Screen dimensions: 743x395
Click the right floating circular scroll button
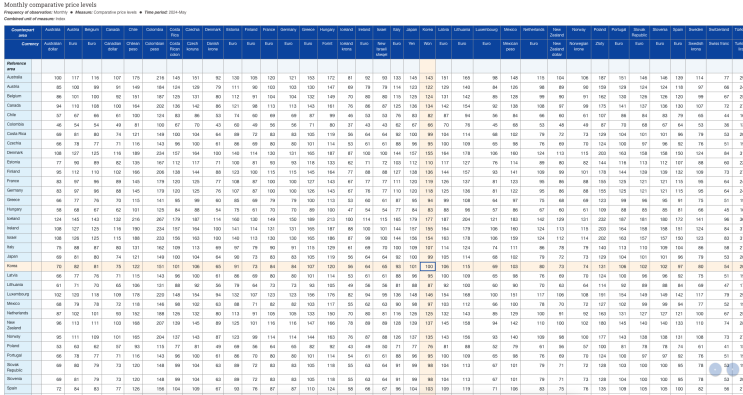coord(733,369)
